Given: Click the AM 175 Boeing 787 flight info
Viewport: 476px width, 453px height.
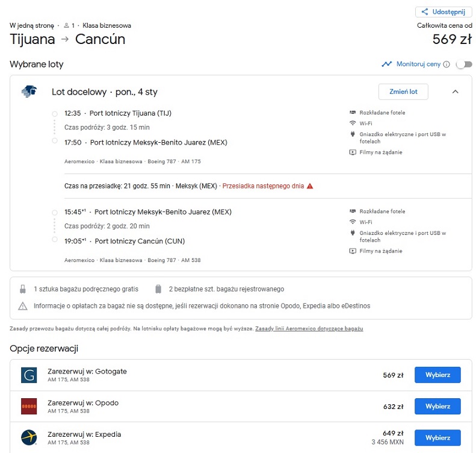Looking at the screenshot, I should point(132,161).
